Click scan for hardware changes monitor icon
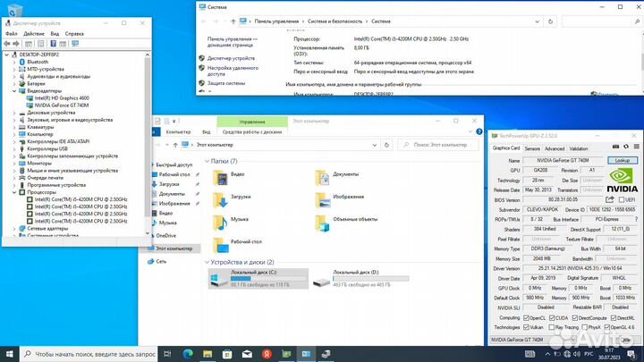The height and width of the screenshot is (362, 644). [75, 44]
